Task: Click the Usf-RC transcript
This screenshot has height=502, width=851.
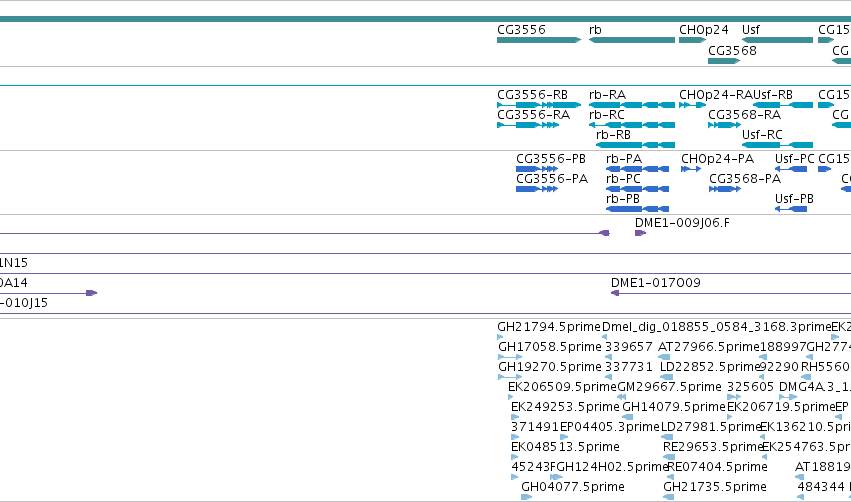Action: (x=777, y=145)
